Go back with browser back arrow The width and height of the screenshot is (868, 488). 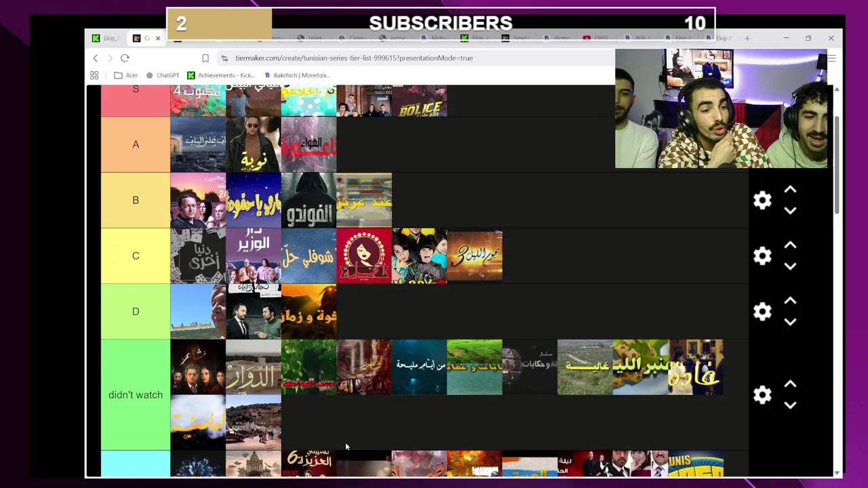pyautogui.click(x=96, y=58)
